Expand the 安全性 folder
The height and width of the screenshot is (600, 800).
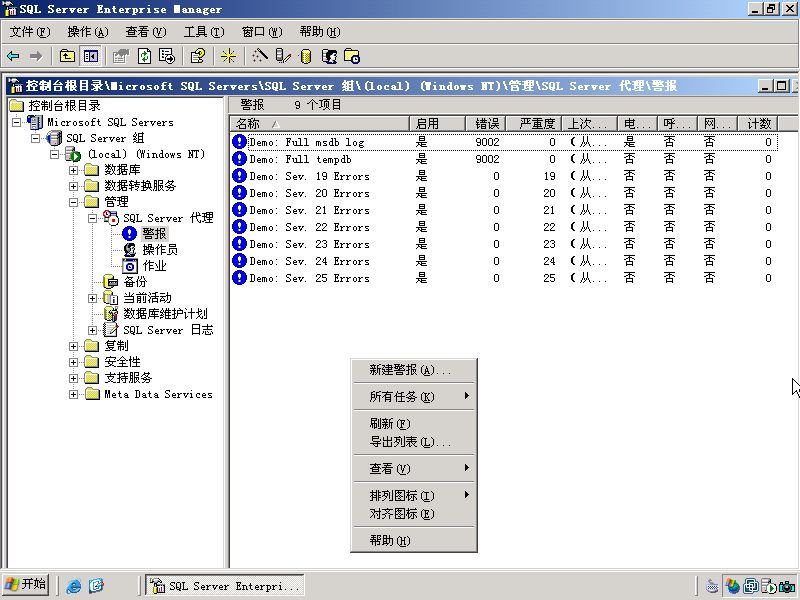[73, 362]
